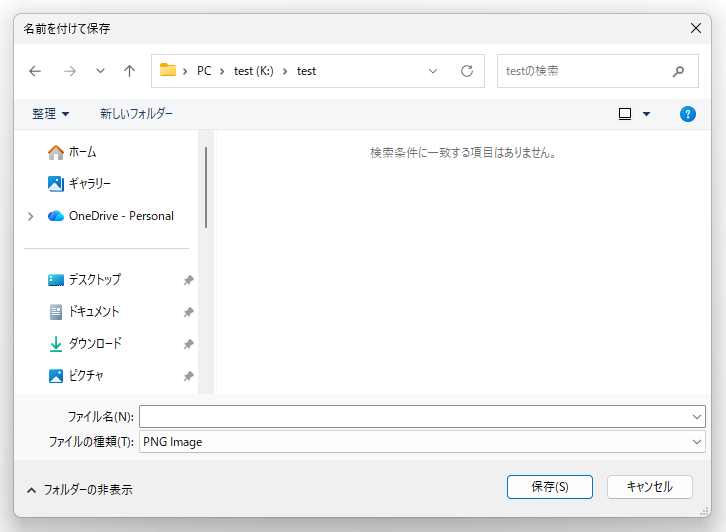Screen dimensions: 726x532
Task: Open the ホーム location in sidebar
Action: click(82, 152)
